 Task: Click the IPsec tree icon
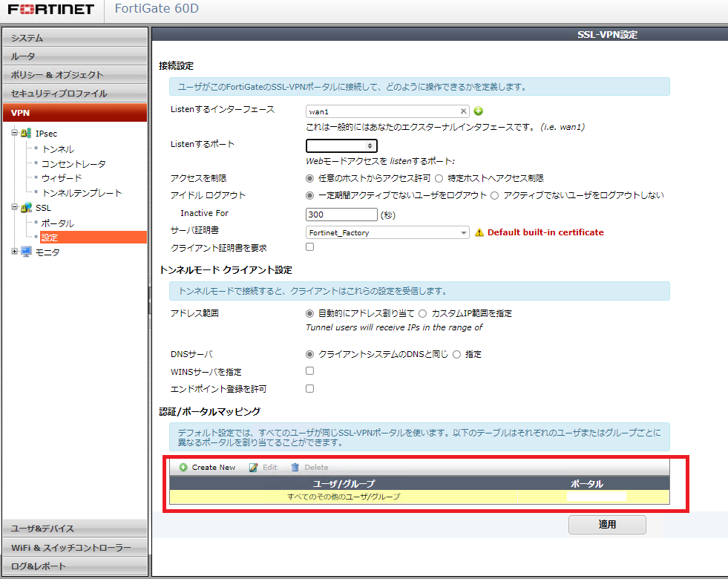click(26, 134)
